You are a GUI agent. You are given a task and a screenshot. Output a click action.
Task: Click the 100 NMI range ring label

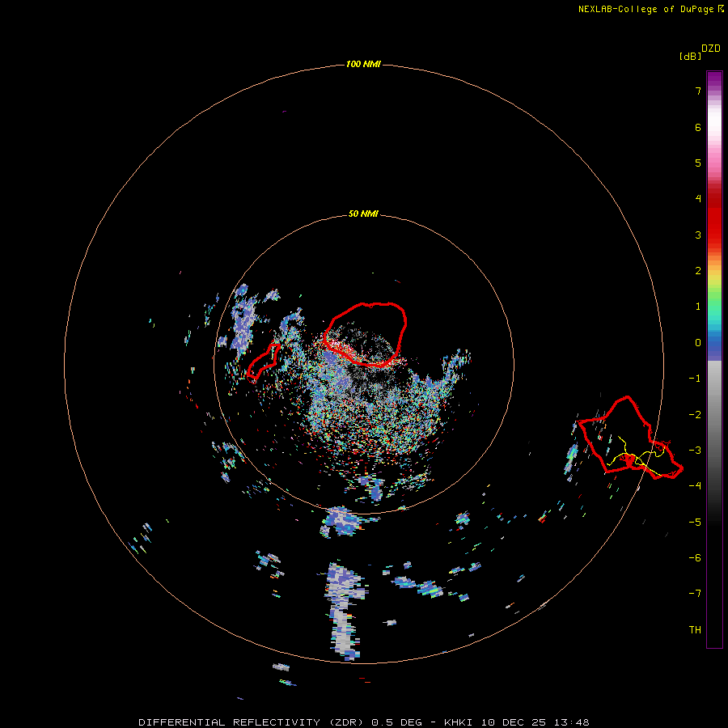coord(363,64)
